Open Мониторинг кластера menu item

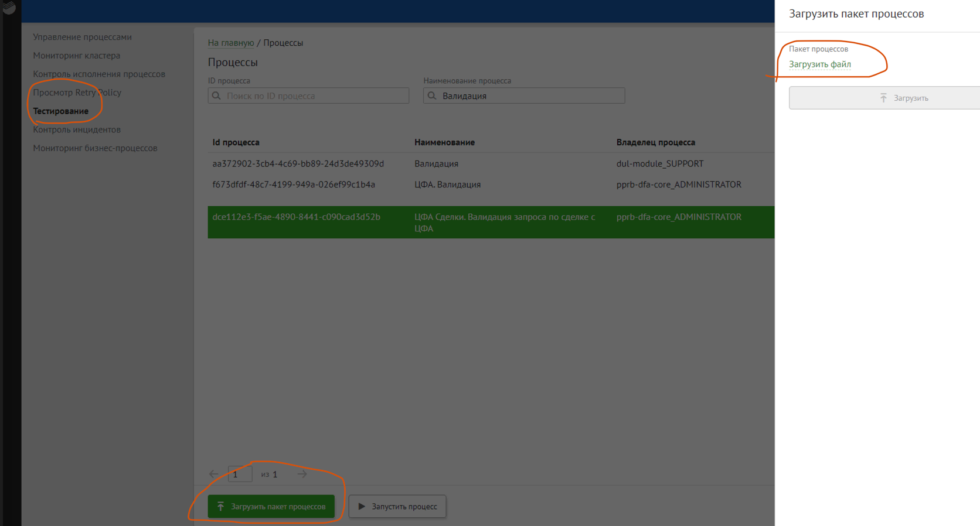(x=76, y=56)
